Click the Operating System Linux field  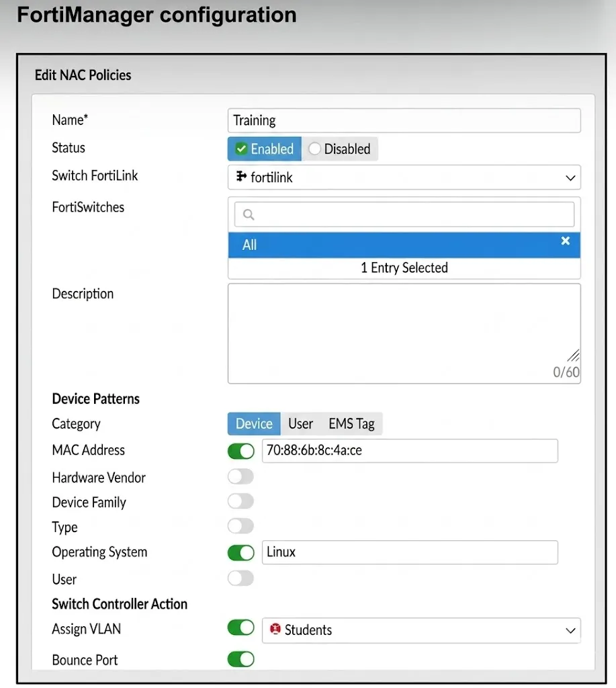[410, 552]
